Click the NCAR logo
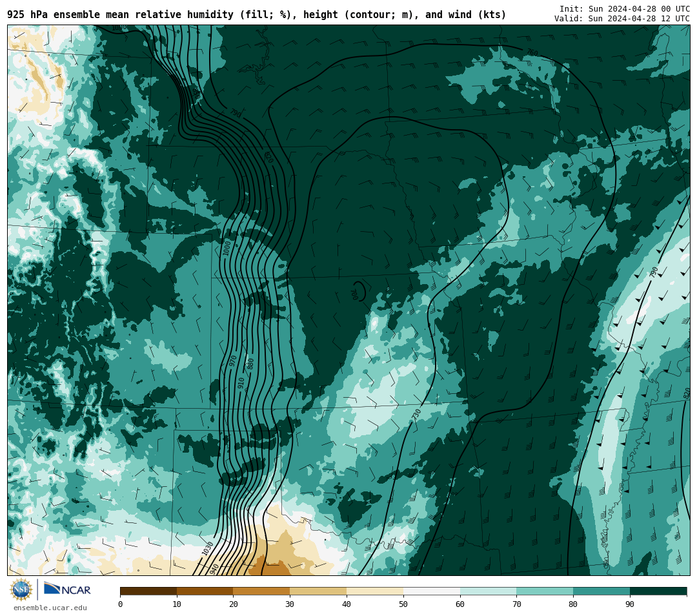Image resolution: width=697 pixels, height=616 pixels. coord(68,589)
